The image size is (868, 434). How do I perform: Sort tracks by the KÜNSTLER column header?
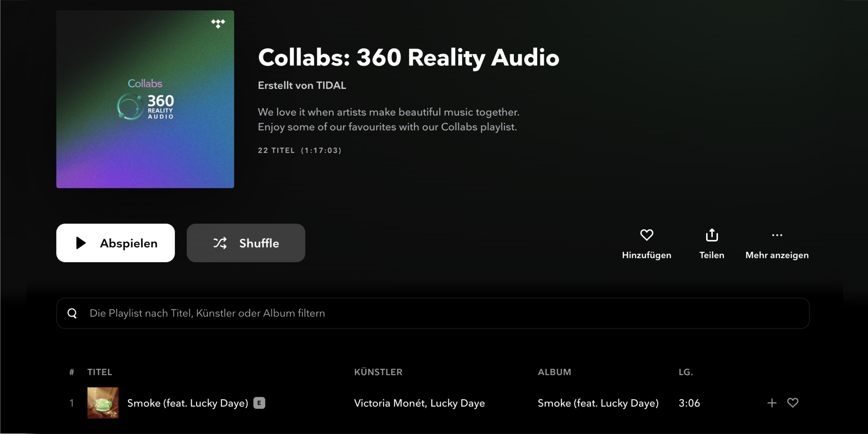click(378, 372)
